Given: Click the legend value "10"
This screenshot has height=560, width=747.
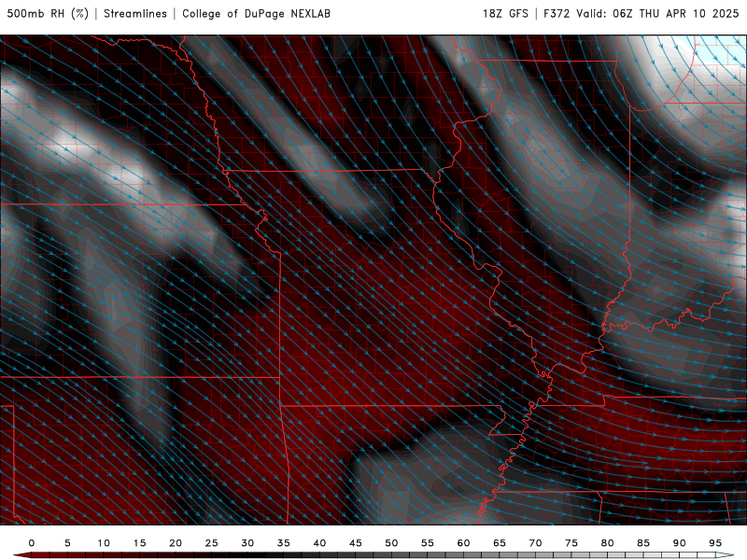Looking at the screenshot, I should 104,543.
